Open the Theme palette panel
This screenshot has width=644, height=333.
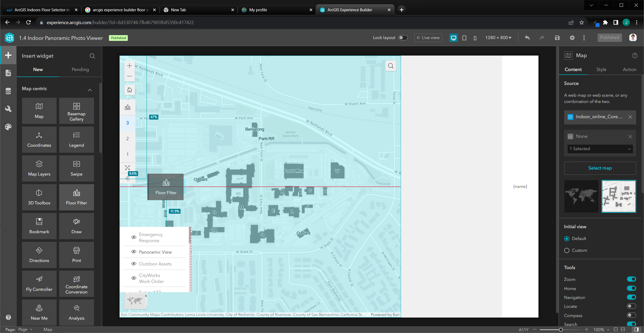(8, 127)
